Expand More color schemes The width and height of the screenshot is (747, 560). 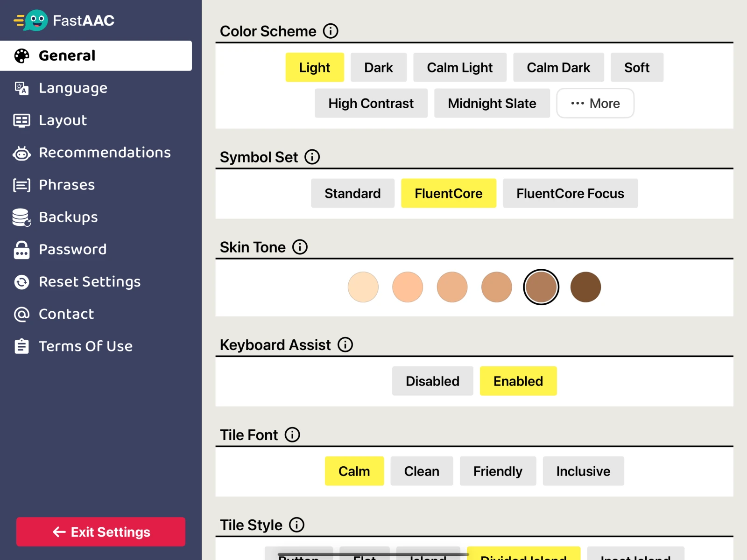click(x=595, y=103)
